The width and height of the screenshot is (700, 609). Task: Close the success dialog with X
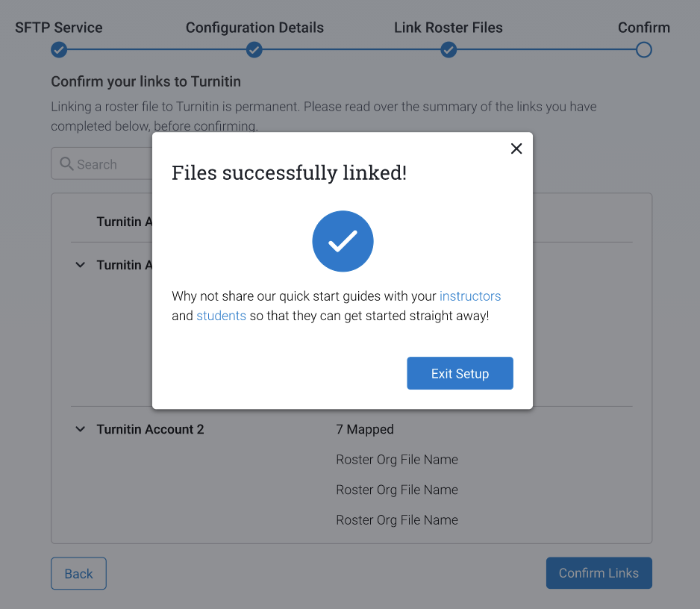point(516,149)
